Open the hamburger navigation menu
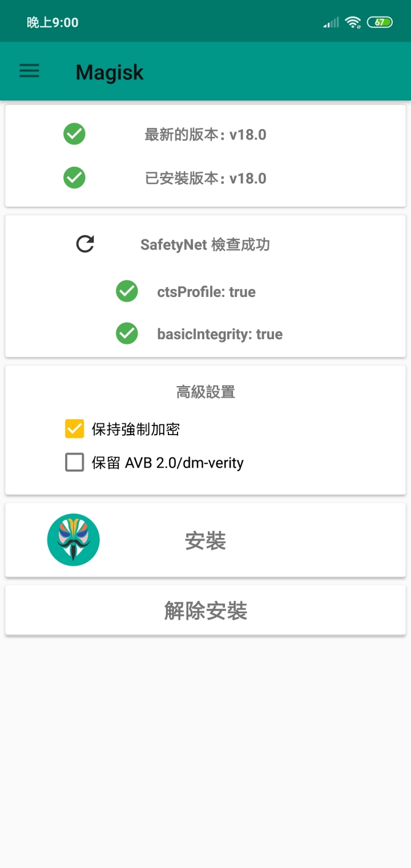The image size is (411, 868). click(29, 71)
